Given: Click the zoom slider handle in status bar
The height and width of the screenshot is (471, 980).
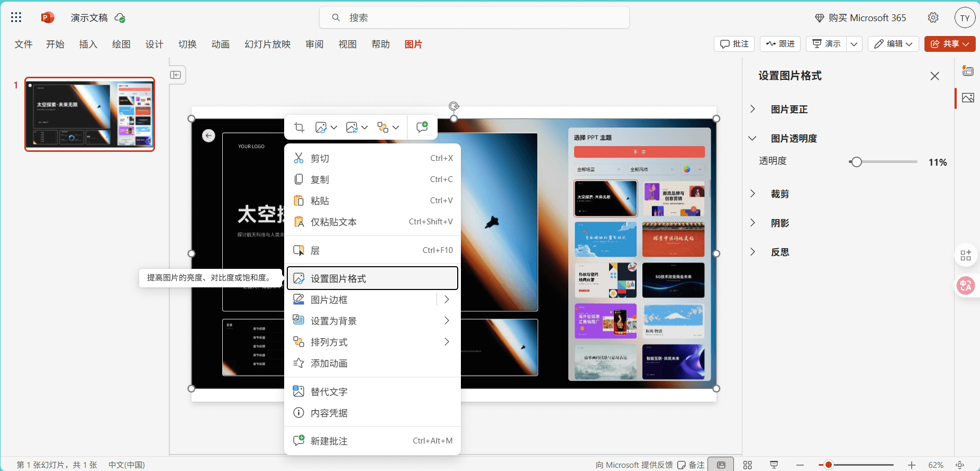Looking at the screenshot, I should 829,465.
